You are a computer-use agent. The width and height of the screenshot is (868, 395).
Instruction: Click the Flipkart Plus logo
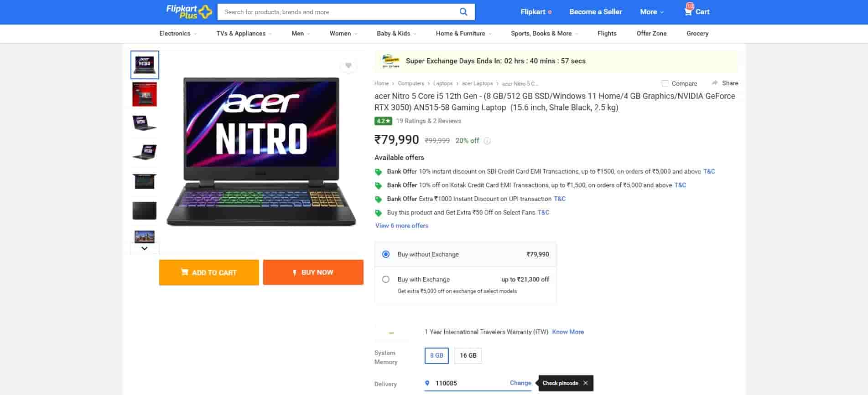pyautogui.click(x=189, y=12)
